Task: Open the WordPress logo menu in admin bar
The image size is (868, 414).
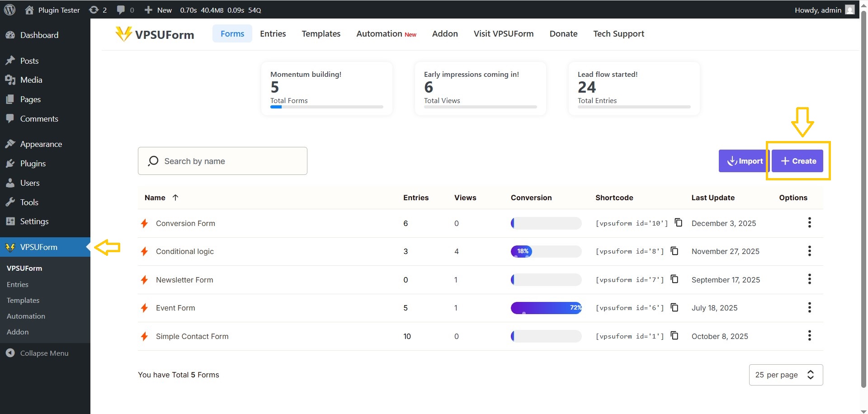Action: (9, 9)
